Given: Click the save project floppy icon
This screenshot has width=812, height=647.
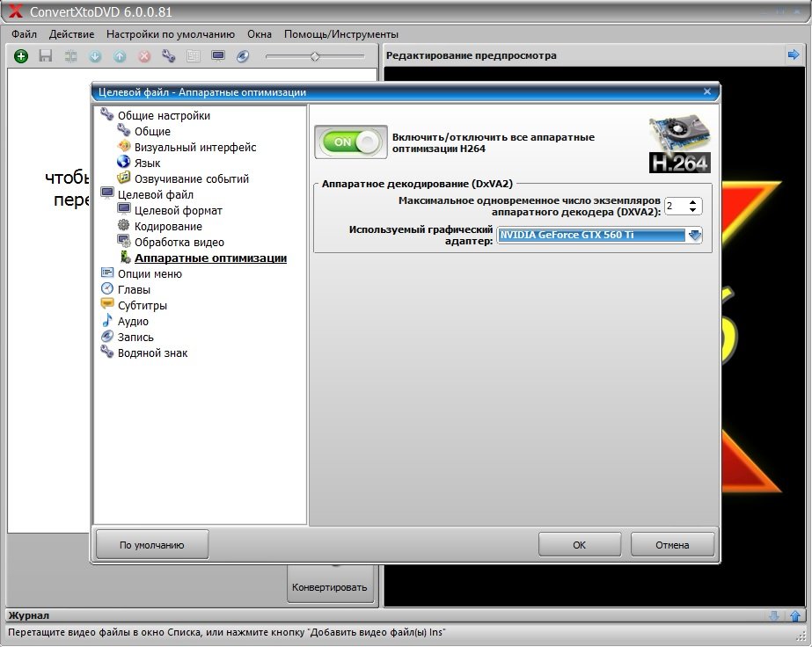Looking at the screenshot, I should (x=46, y=56).
